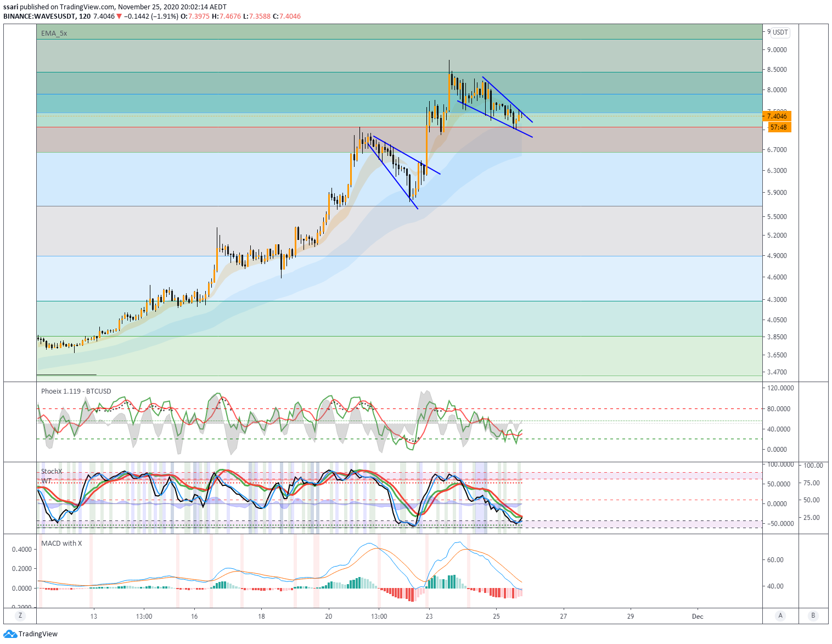
Task: Click the 0.4000 level on MACD left scale
Action: point(21,550)
